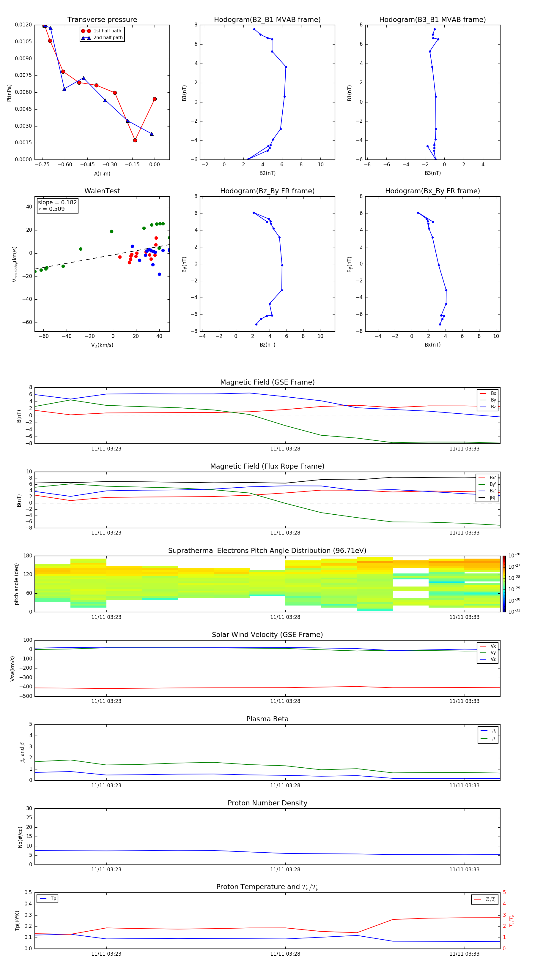Click the 'WalenTest' plot title
This screenshot has width=535, height=980.
pyautogui.click(x=102, y=191)
